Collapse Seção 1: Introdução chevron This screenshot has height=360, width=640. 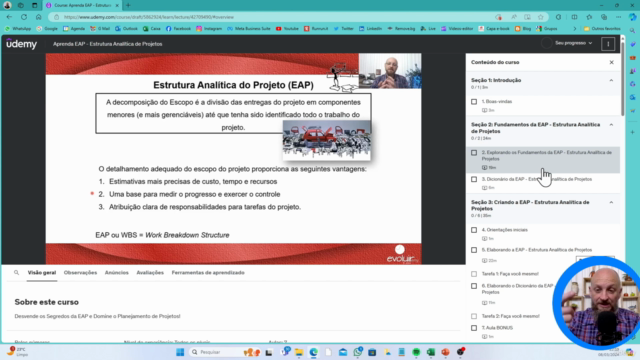pyautogui.click(x=611, y=80)
